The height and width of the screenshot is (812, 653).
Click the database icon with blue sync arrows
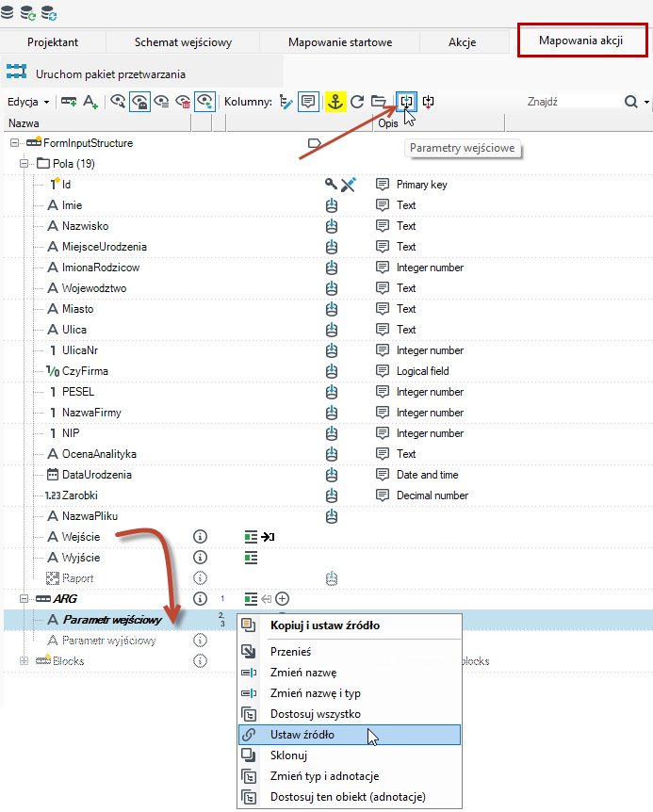[49, 12]
